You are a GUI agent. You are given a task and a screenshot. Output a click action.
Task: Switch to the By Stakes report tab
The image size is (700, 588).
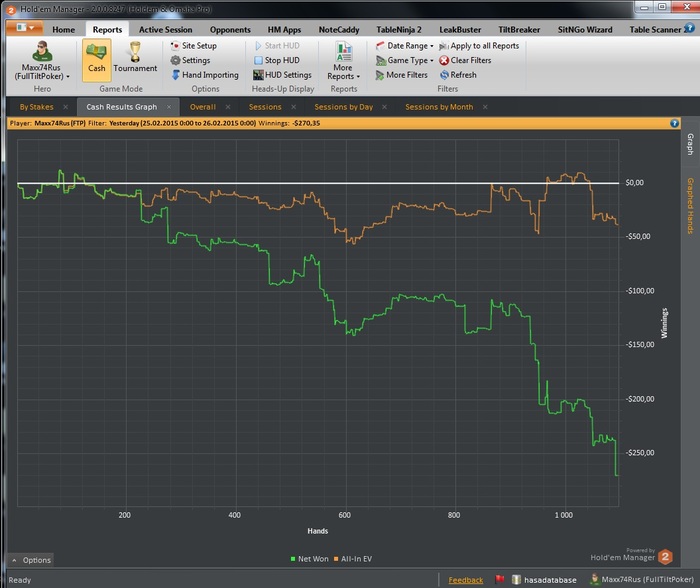[36, 107]
